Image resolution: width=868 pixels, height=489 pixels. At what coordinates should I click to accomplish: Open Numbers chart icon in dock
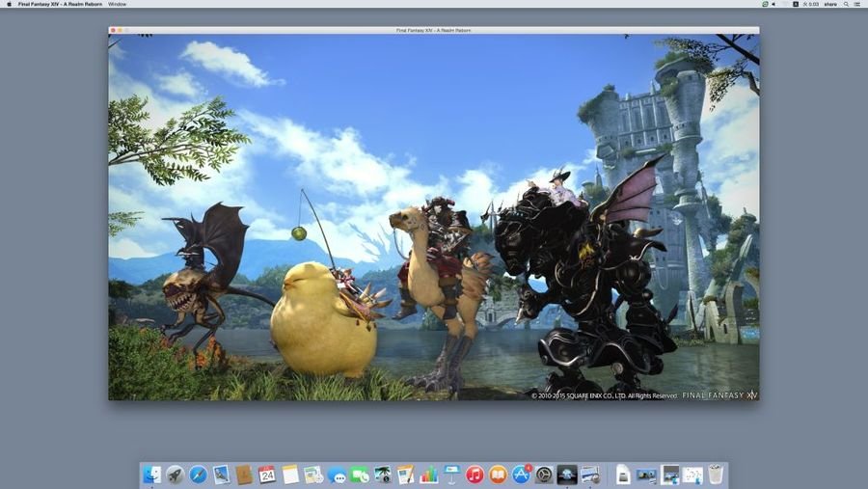pyautogui.click(x=428, y=475)
